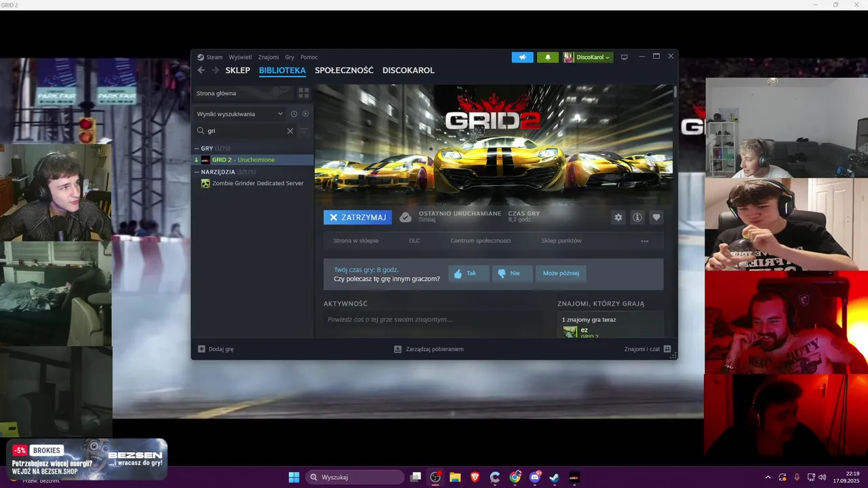This screenshot has height=488, width=868.
Task: Toggle the library grid view icon
Action: pyautogui.click(x=304, y=93)
